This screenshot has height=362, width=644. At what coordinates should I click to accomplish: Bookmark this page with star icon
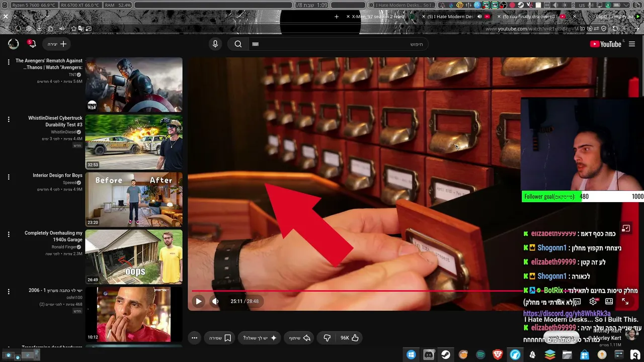coord(73,29)
